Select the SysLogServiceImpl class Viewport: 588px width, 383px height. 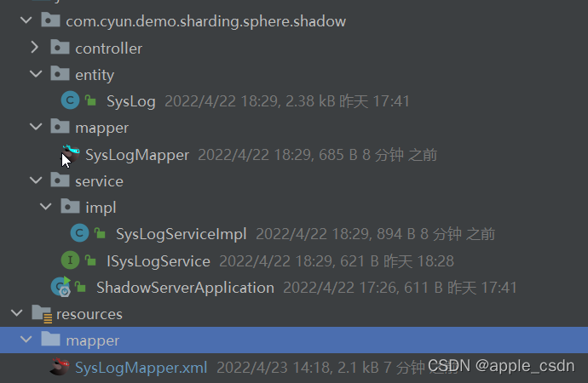click(x=182, y=234)
